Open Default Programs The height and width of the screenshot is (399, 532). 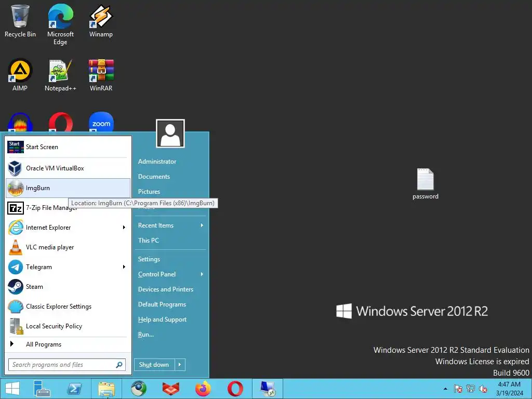[x=162, y=304]
